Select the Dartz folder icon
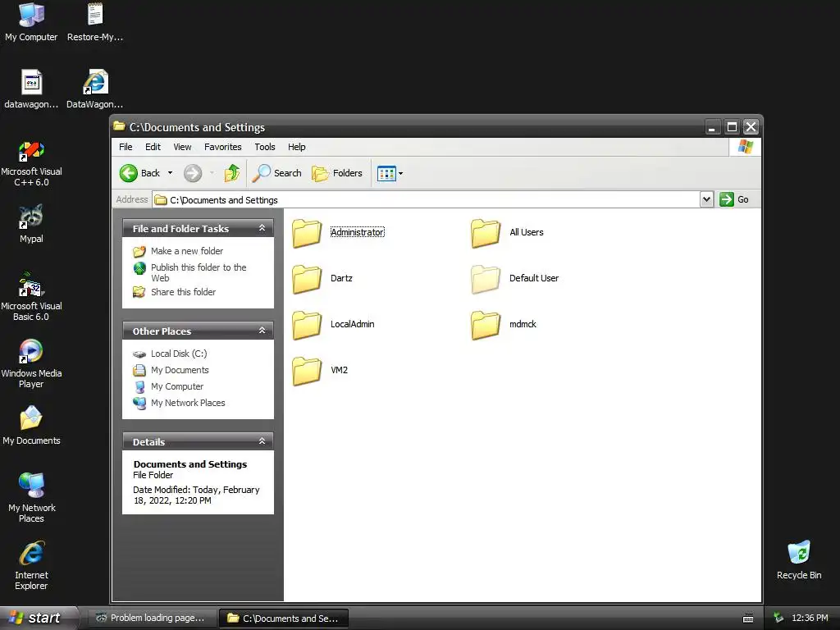 [307, 279]
